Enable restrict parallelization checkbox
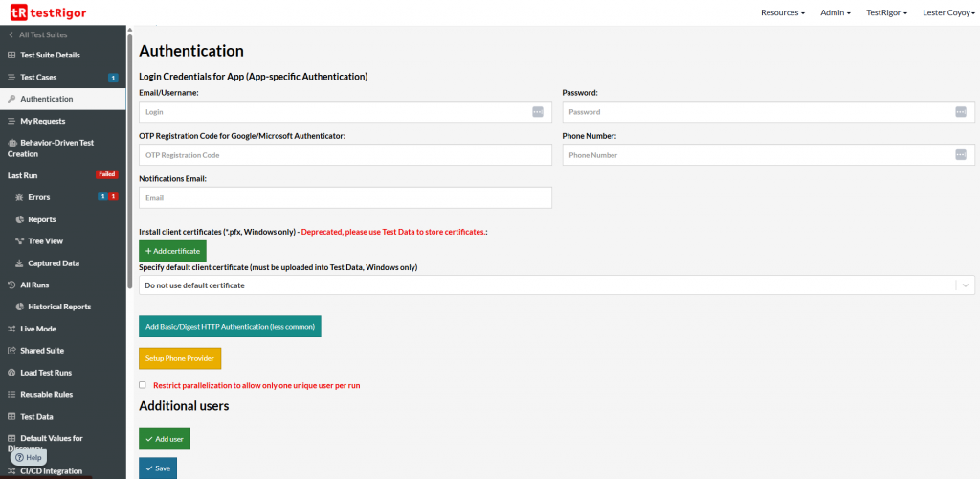980x479 pixels. point(143,385)
